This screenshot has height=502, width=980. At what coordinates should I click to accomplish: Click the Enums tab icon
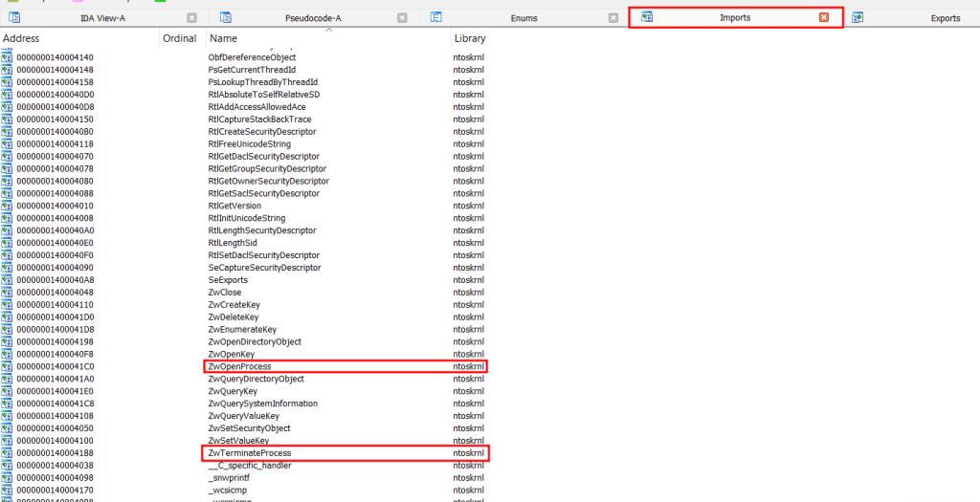(436, 17)
